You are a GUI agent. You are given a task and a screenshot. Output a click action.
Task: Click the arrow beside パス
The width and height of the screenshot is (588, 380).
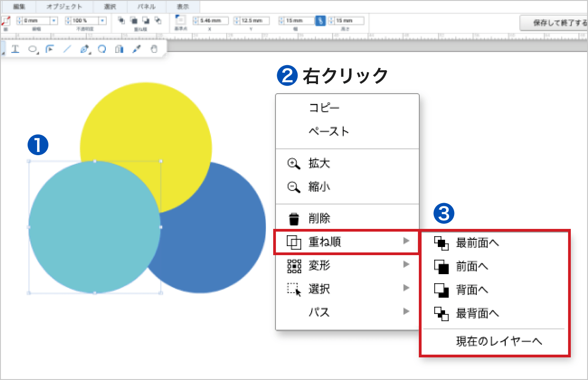tap(406, 312)
